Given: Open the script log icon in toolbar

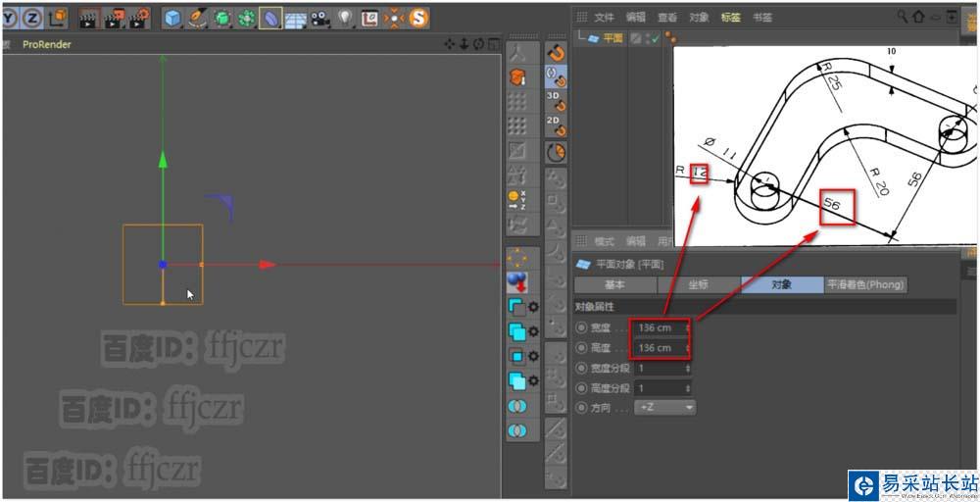Looking at the screenshot, I should (369, 19).
